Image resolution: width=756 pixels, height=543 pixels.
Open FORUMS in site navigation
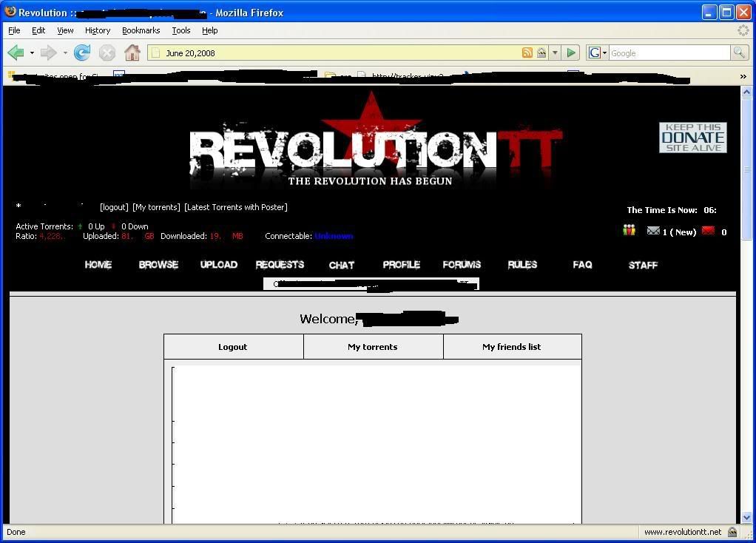click(x=462, y=265)
